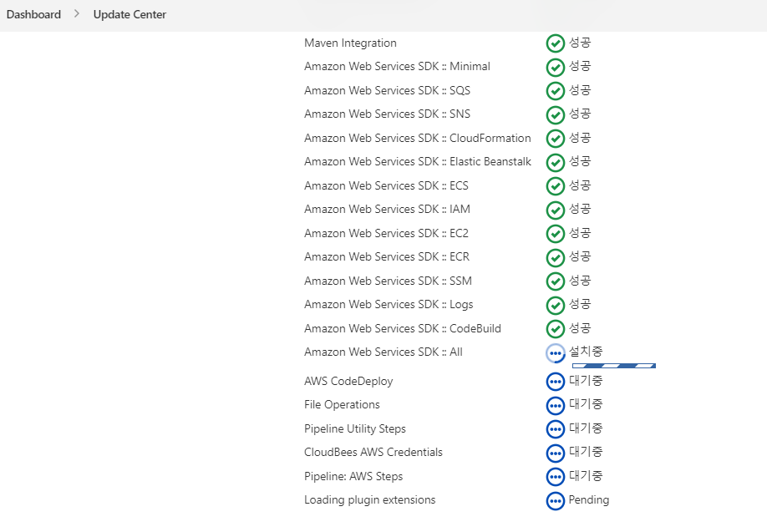Select Amazon Web Services SDK :: ECR text
The height and width of the screenshot is (532, 767).
click(x=387, y=256)
